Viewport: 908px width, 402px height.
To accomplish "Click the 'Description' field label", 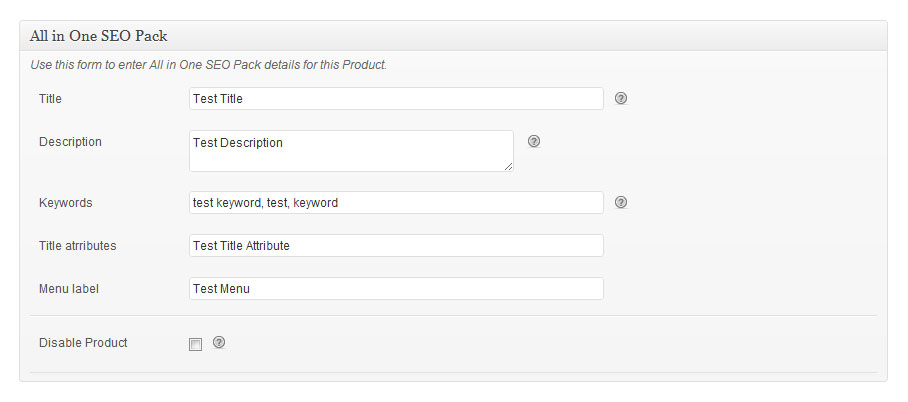I will point(70,142).
